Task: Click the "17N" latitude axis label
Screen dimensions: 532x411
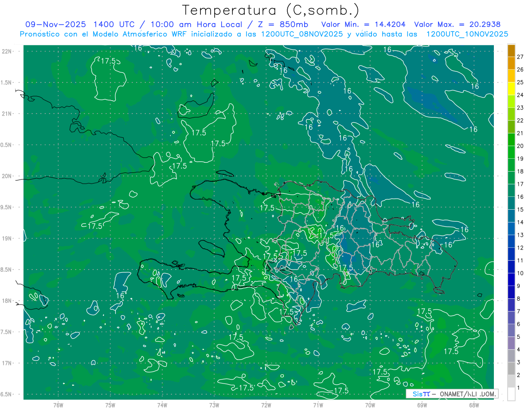Action: pyautogui.click(x=7, y=363)
